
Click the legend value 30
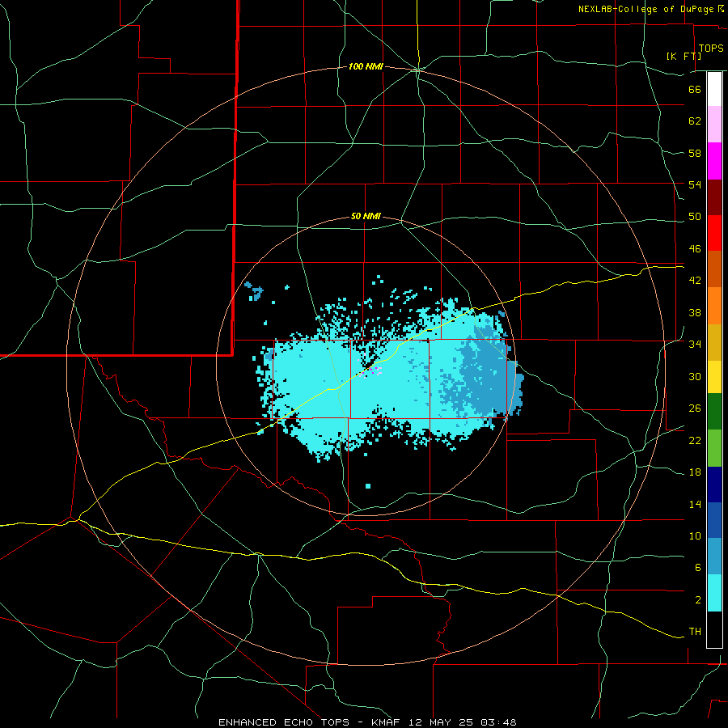tap(695, 376)
